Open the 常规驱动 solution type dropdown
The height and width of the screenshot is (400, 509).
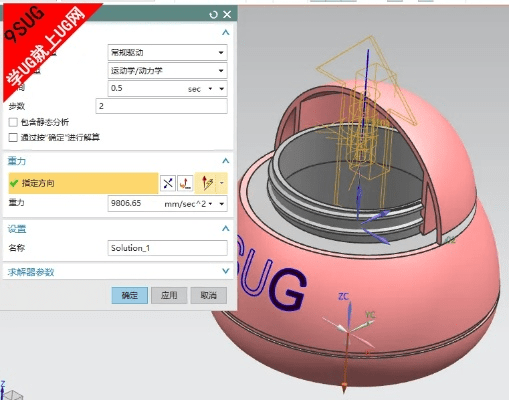[x=167, y=53]
